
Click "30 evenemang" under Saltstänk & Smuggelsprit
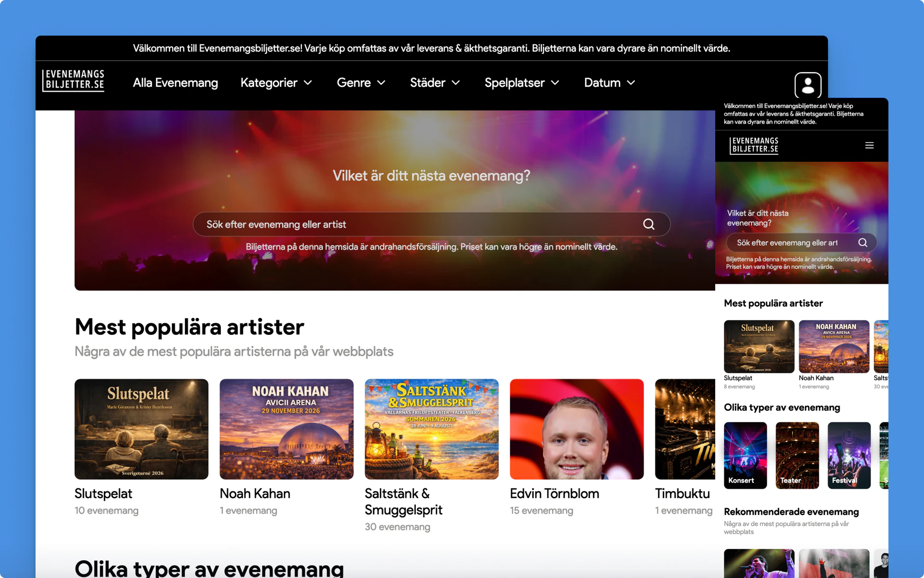pyautogui.click(x=398, y=527)
